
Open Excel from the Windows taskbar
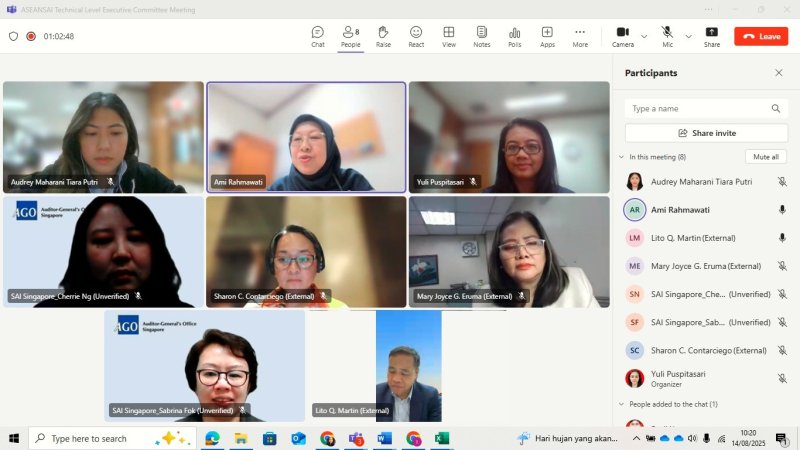coord(442,438)
